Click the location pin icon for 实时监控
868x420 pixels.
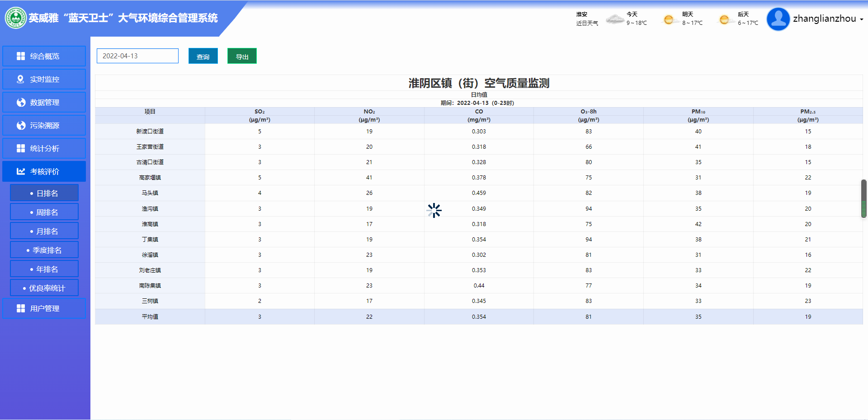coord(20,79)
